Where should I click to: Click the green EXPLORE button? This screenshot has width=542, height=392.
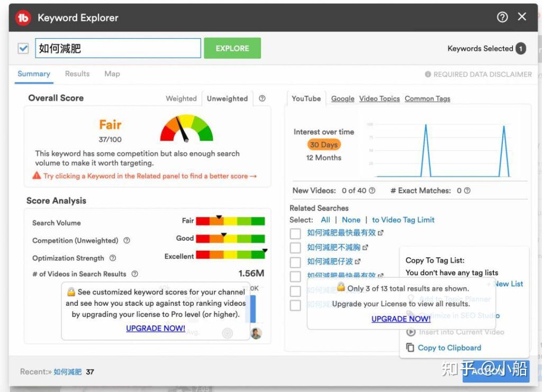click(232, 48)
